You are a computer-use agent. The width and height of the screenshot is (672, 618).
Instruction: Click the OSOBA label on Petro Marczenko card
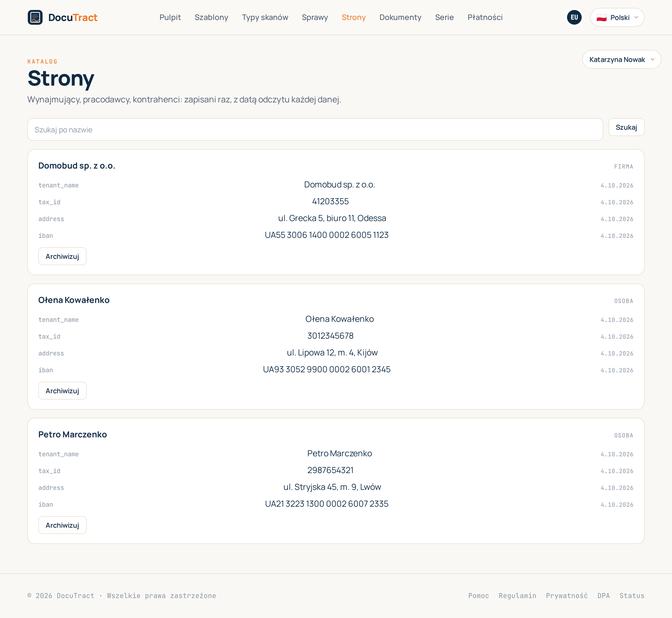point(623,435)
